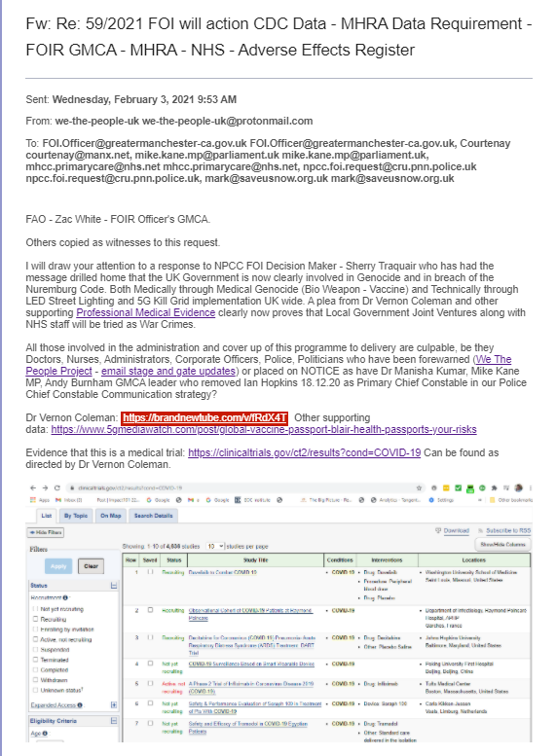Click the info icon next to Recruitment

[x=65, y=597]
